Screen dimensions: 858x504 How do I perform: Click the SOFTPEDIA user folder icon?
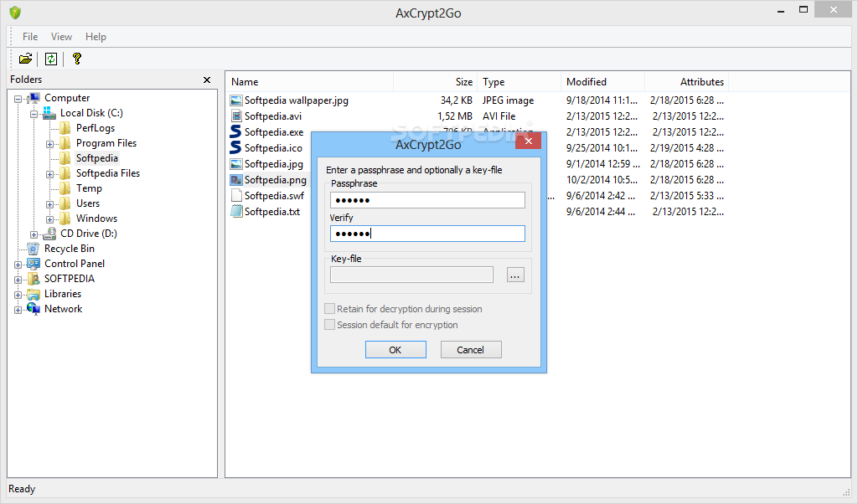click(x=34, y=279)
